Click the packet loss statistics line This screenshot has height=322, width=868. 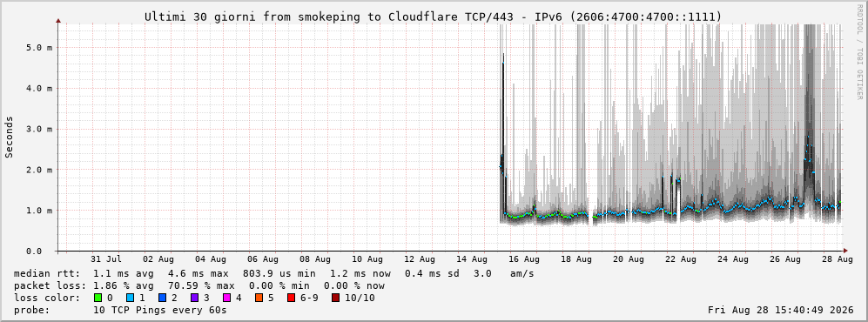click(199, 286)
